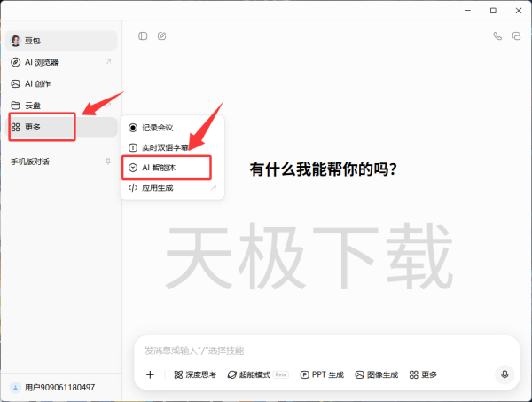Image resolution: width=532 pixels, height=402 pixels.
Task: Choose 记录会议 from the menu
Action: (158, 128)
